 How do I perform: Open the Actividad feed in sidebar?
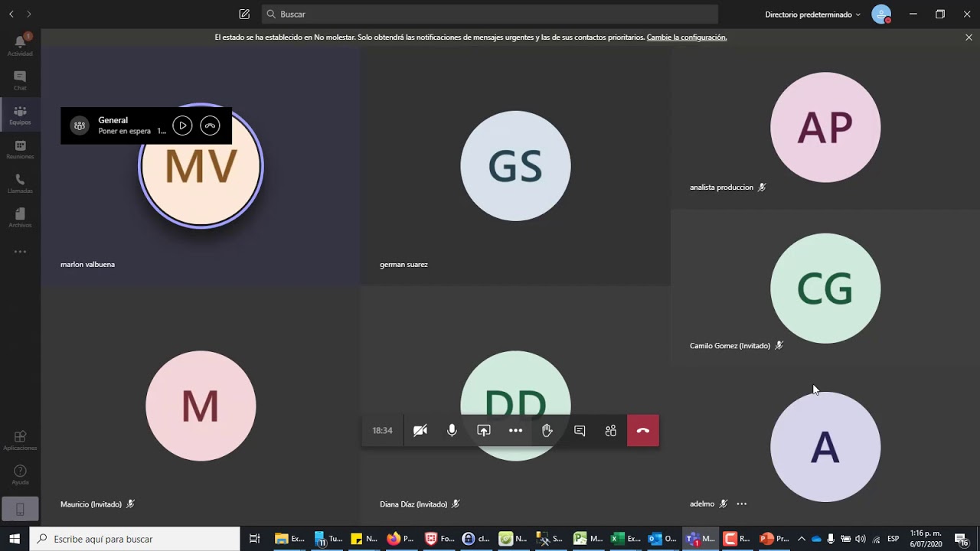[20, 45]
